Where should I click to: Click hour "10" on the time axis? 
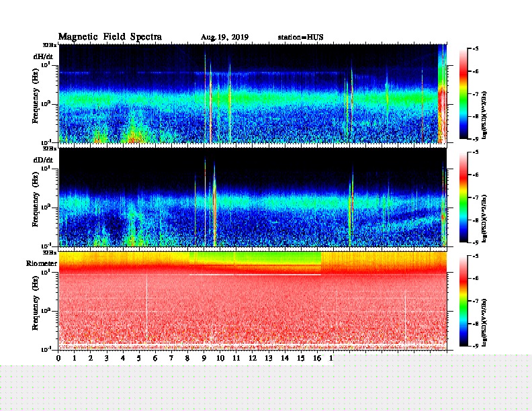point(220,358)
